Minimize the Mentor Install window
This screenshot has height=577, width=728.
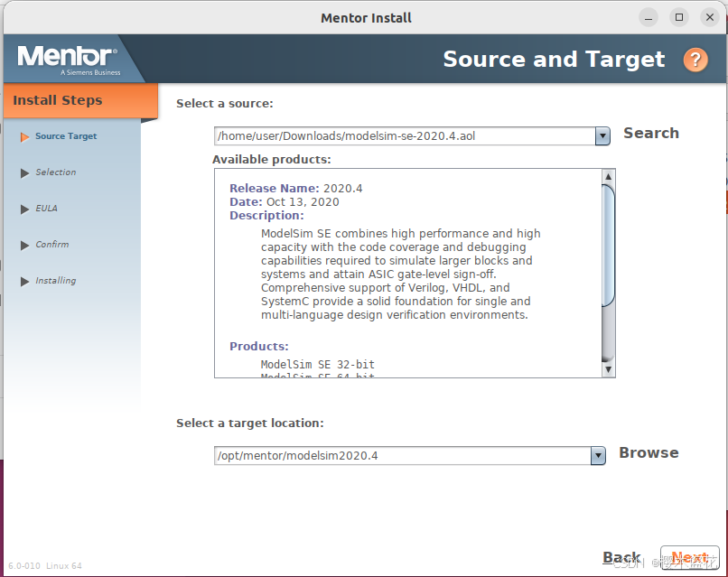pos(649,18)
